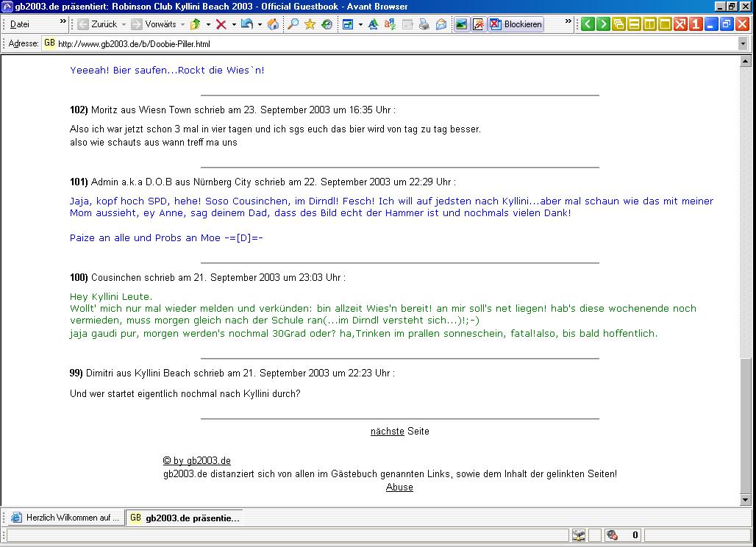The image size is (756, 547).
Task: Open the Vorwärts history dropdown arrow
Action: click(x=182, y=24)
